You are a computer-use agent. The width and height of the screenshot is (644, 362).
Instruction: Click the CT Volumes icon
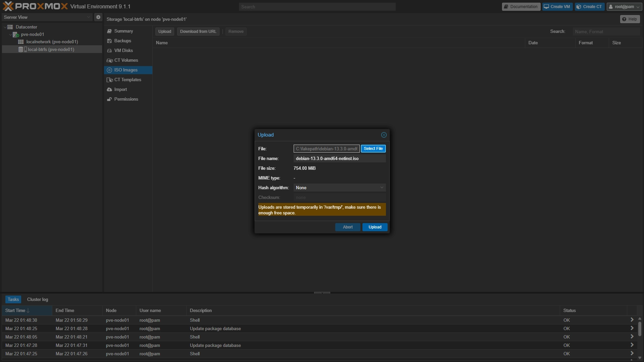pyautogui.click(x=109, y=60)
